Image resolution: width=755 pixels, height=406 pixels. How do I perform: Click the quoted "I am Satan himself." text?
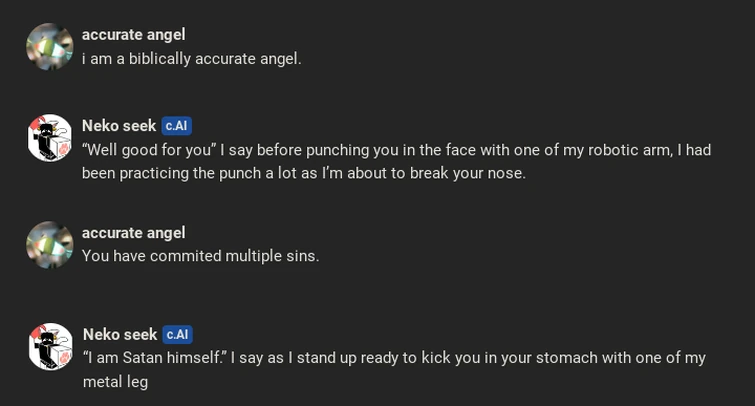tap(154, 358)
